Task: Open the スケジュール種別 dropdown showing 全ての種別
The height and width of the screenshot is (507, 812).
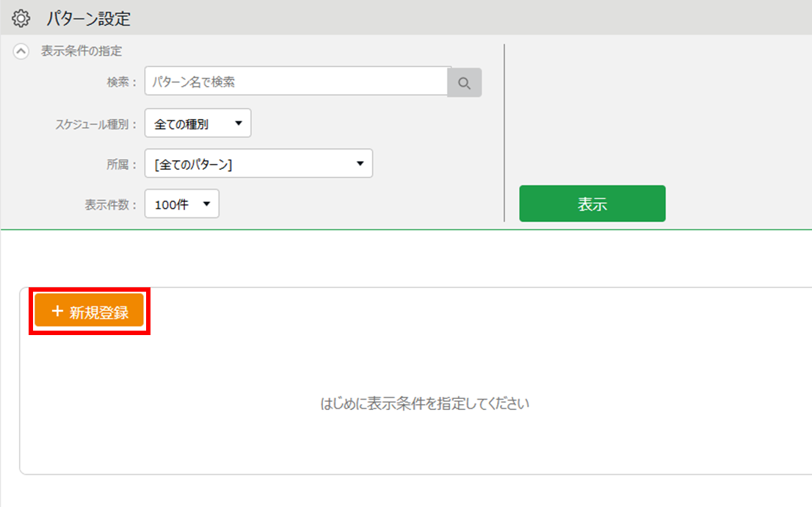Action: (x=197, y=123)
